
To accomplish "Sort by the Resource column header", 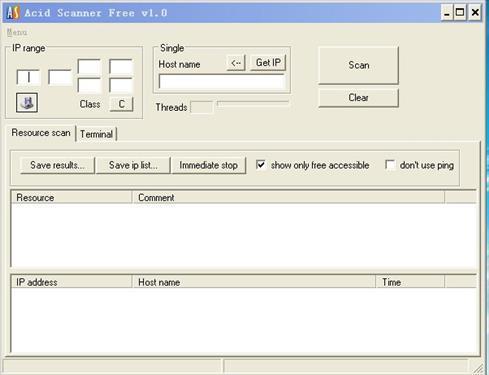I will coord(72,197).
